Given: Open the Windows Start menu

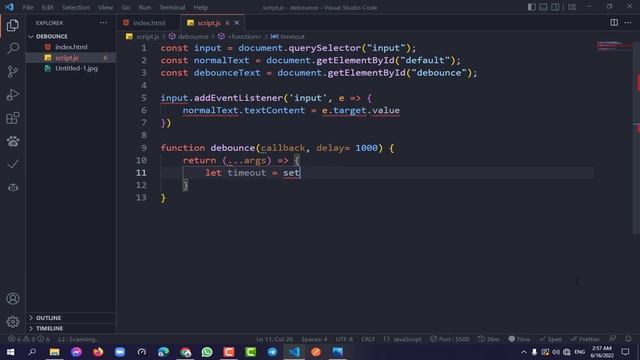Looking at the screenshot, I should tap(11, 352).
